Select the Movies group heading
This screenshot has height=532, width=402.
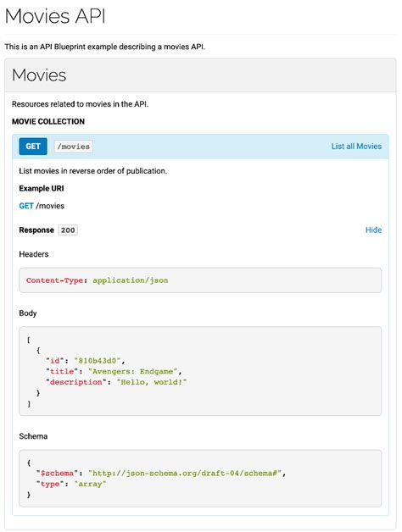click(39, 75)
